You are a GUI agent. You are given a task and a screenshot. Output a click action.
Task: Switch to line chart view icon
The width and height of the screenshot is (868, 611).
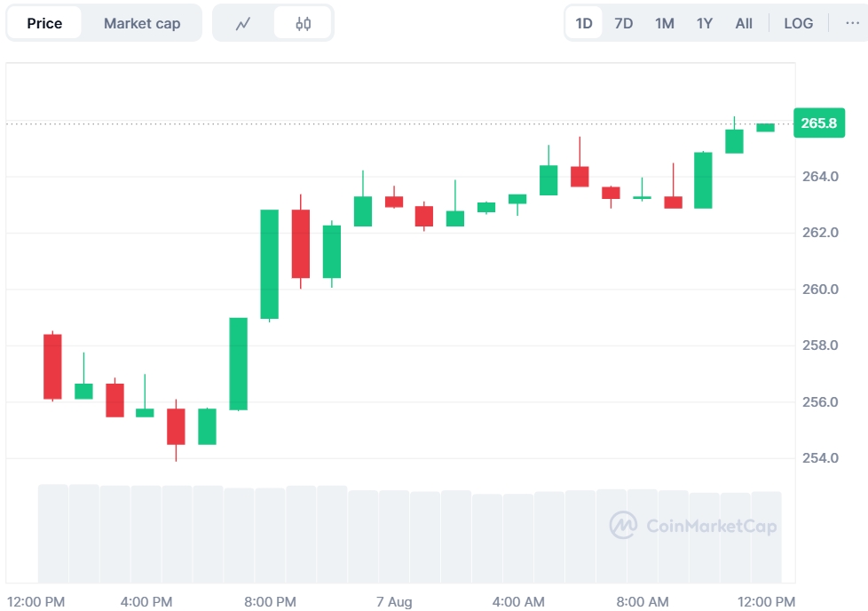[243, 24]
